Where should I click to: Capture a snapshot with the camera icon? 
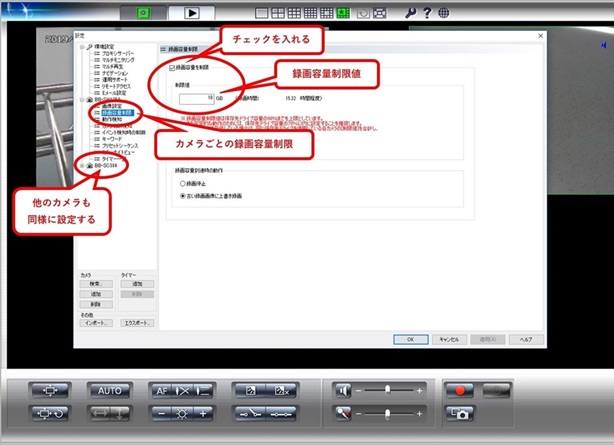pyautogui.click(x=460, y=414)
